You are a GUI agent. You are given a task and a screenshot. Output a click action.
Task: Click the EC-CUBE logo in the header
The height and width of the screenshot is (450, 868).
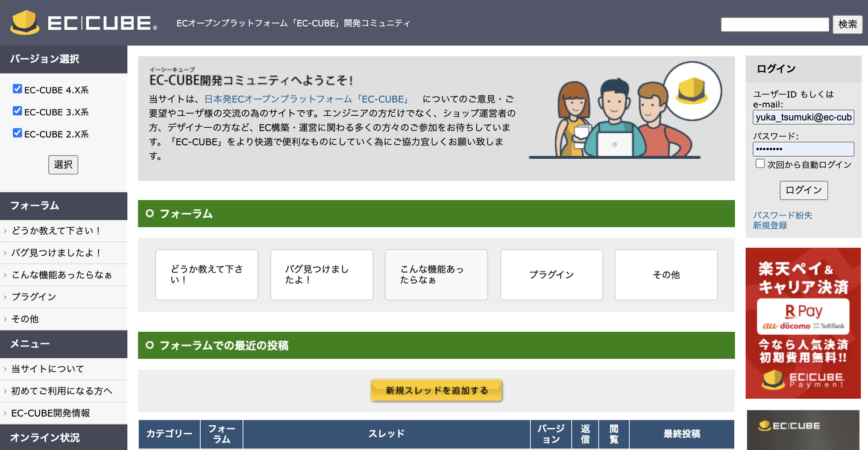84,23
